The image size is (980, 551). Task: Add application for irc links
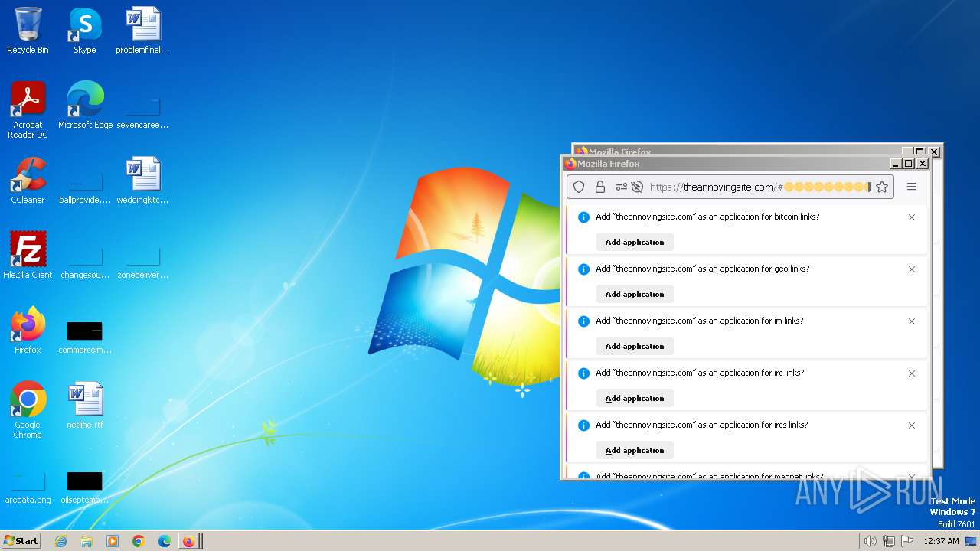click(635, 398)
